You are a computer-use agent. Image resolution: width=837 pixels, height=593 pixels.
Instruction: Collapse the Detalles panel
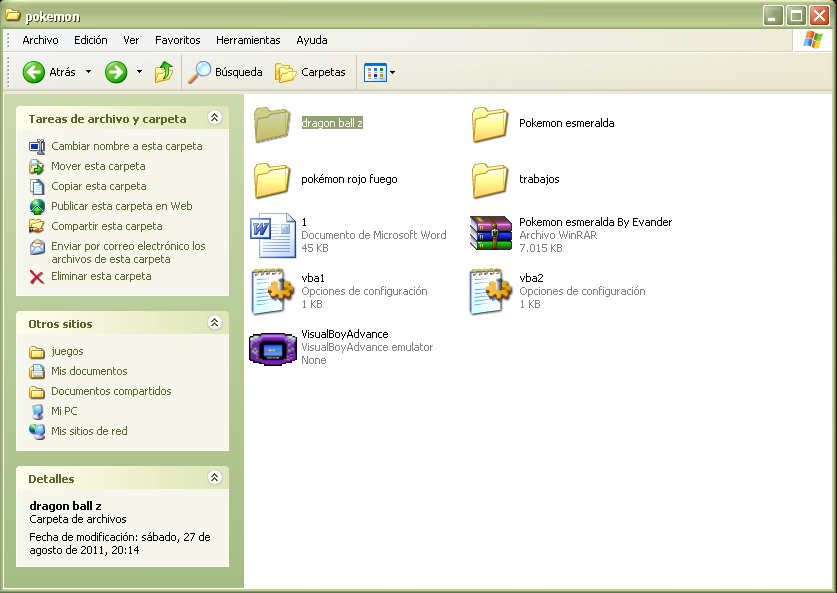pyautogui.click(x=215, y=477)
